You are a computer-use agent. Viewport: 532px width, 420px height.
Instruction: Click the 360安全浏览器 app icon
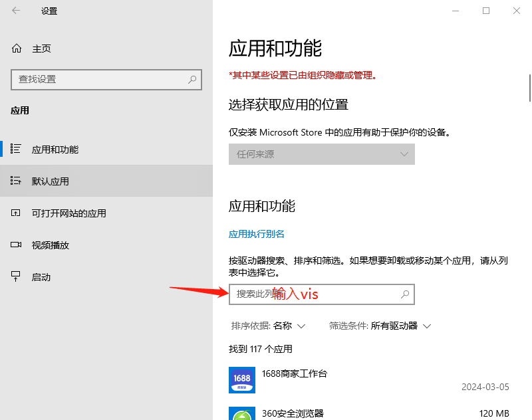(x=242, y=413)
